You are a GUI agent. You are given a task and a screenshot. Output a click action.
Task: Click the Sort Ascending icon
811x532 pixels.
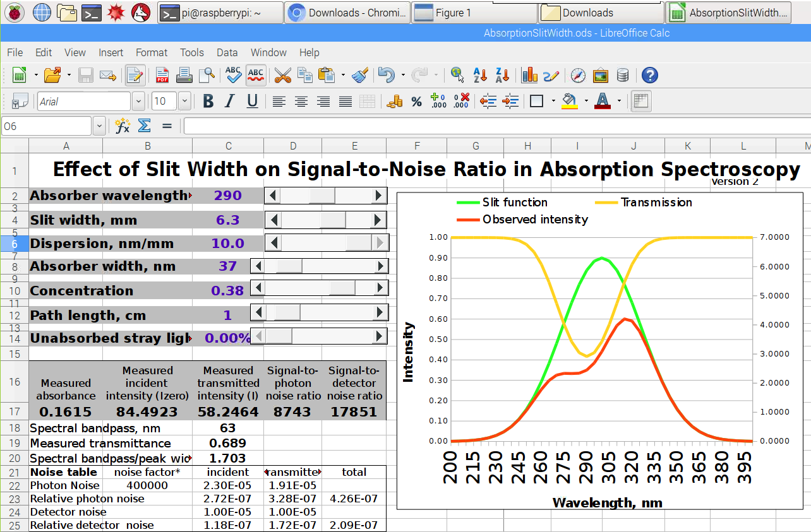click(x=480, y=76)
